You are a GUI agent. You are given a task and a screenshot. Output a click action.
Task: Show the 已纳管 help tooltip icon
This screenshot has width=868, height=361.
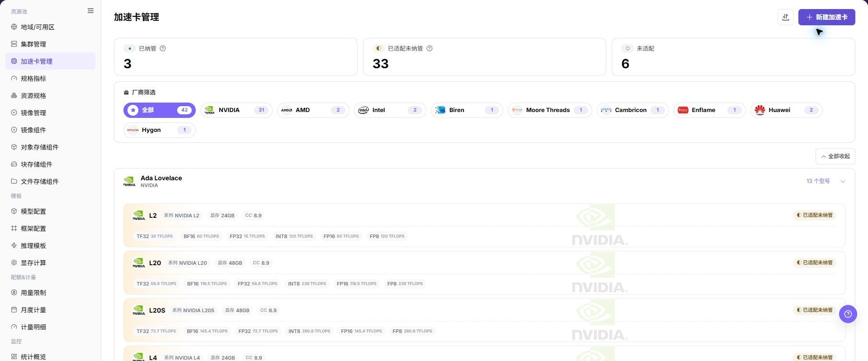pos(163,48)
